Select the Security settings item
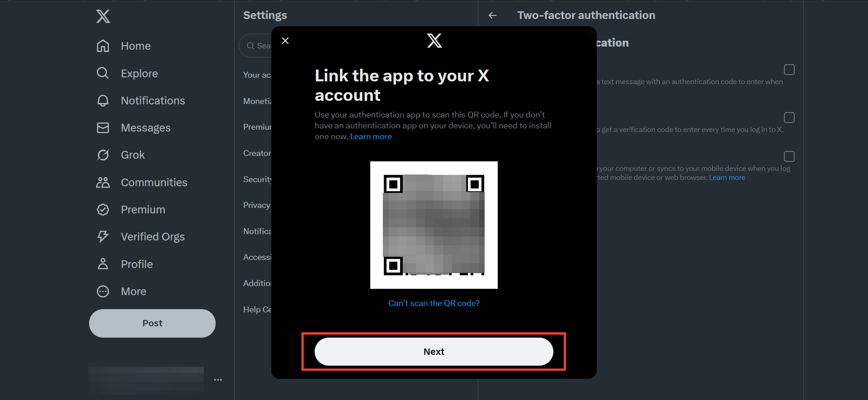This screenshot has height=400, width=868. tap(257, 179)
